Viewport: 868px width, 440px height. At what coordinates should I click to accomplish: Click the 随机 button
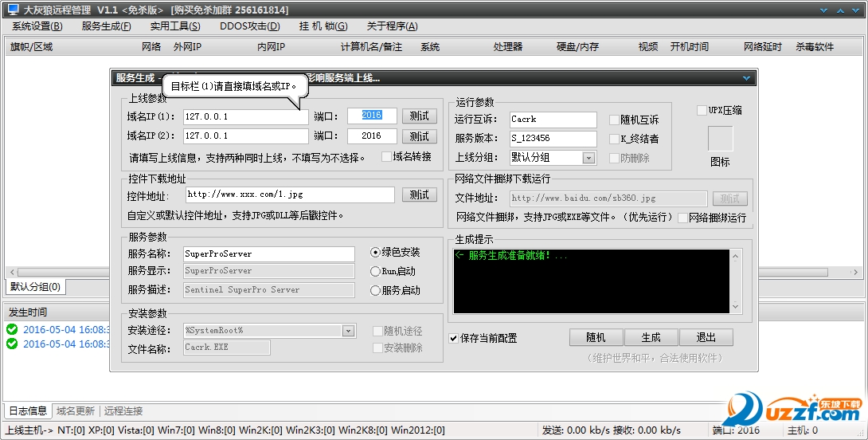coord(596,337)
